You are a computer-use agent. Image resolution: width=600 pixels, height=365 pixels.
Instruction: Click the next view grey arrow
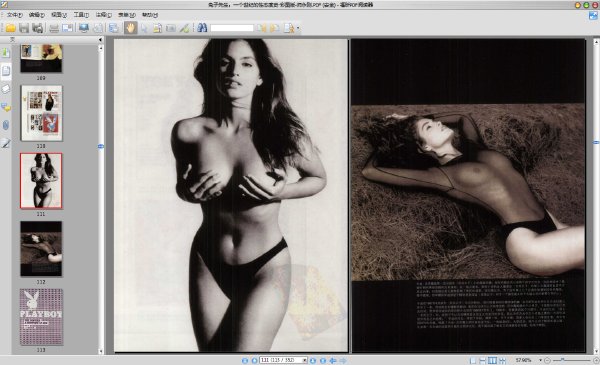tap(343, 360)
